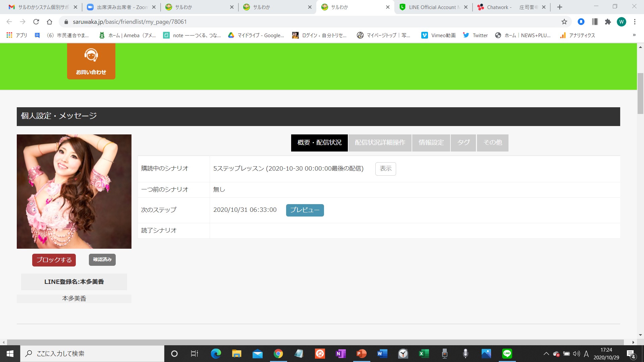The height and width of the screenshot is (362, 644).
Task: Open the LINE app from the taskbar
Action: [x=507, y=354]
